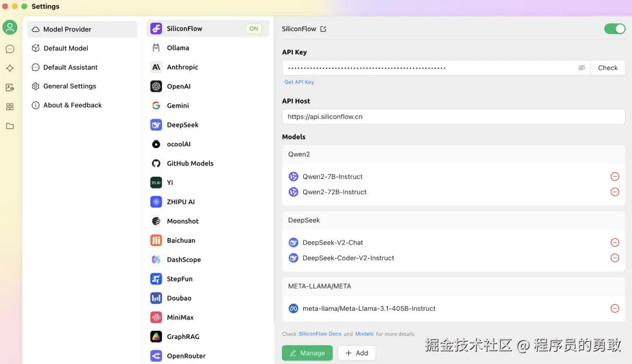Select the ocoolAI provider
632x364 pixels.
click(x=207, y=144)
